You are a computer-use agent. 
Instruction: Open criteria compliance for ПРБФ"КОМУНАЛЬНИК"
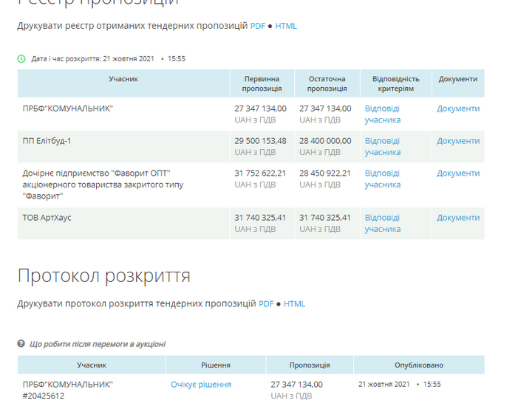382,114
